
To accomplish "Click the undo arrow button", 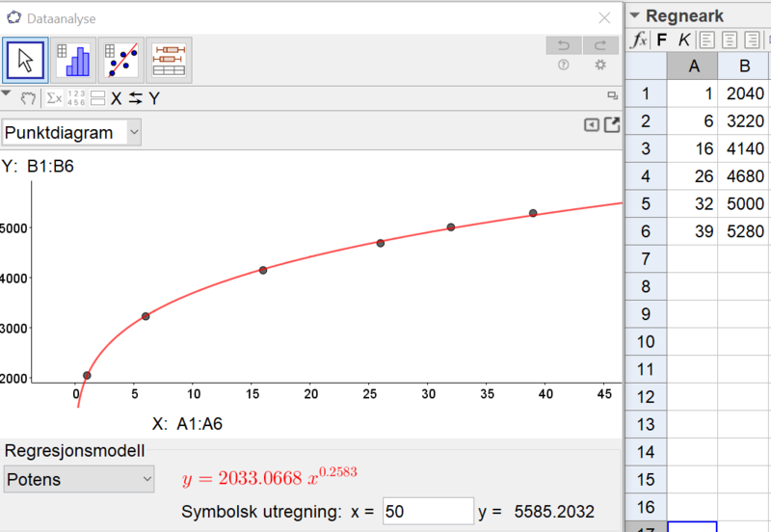I will (564, 45).
